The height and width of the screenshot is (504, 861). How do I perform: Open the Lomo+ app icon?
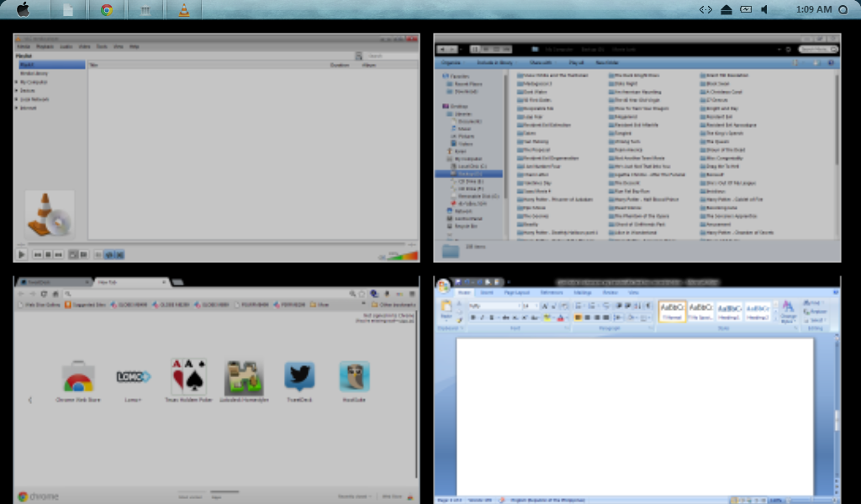(x=133, y=377)
